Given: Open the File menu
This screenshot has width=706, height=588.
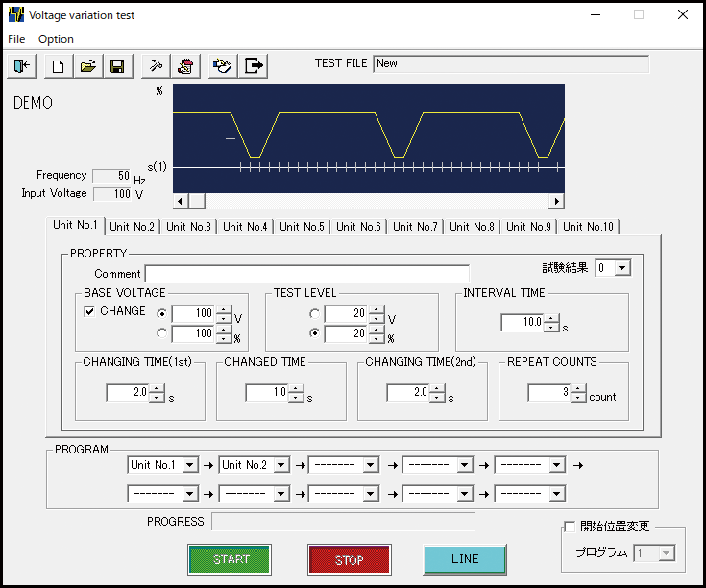Looking at the screenshot, I should [x=16, y=39].
